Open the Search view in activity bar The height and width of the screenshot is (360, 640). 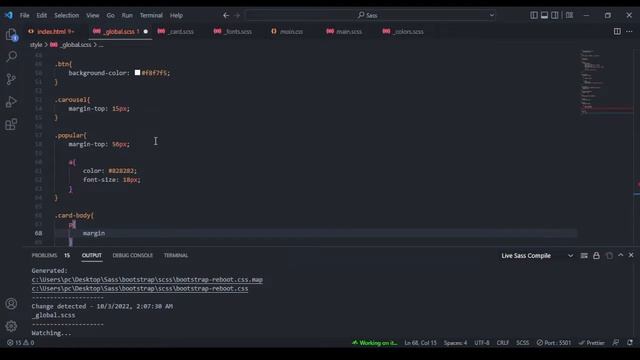(11, 56)
